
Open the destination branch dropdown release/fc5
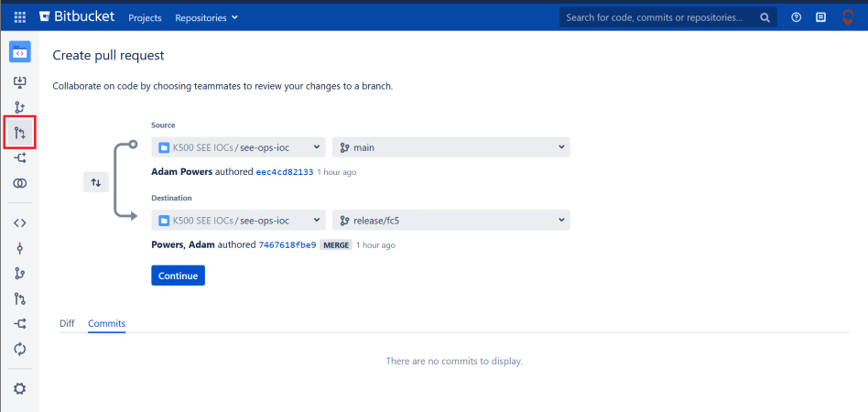450,220
